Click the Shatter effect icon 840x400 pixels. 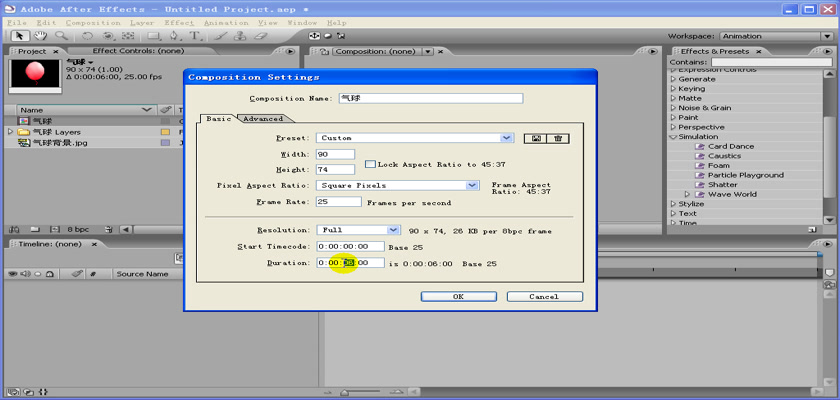click(x=700, y=185)
